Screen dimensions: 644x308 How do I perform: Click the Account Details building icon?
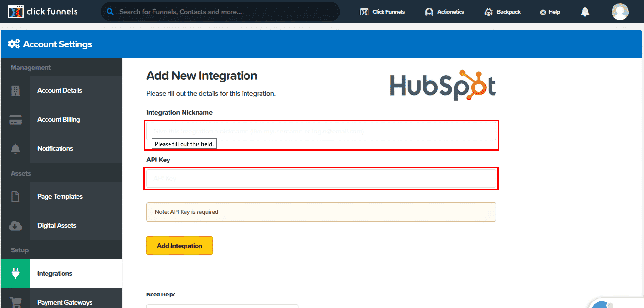[15, 90]
